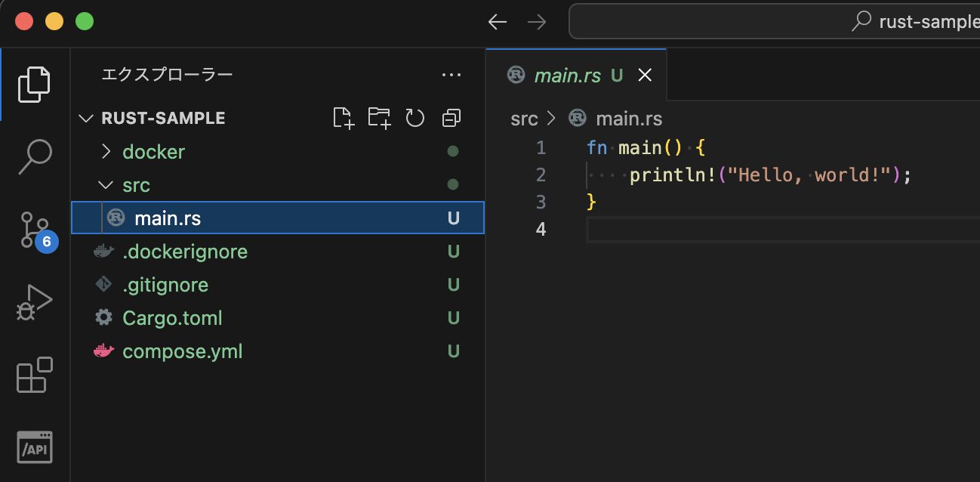Viewport: 980px width, 482px height.
Task: Open the explorer more actions ellipsis menu
Action: pyautogui.click(x=451, y=75)
